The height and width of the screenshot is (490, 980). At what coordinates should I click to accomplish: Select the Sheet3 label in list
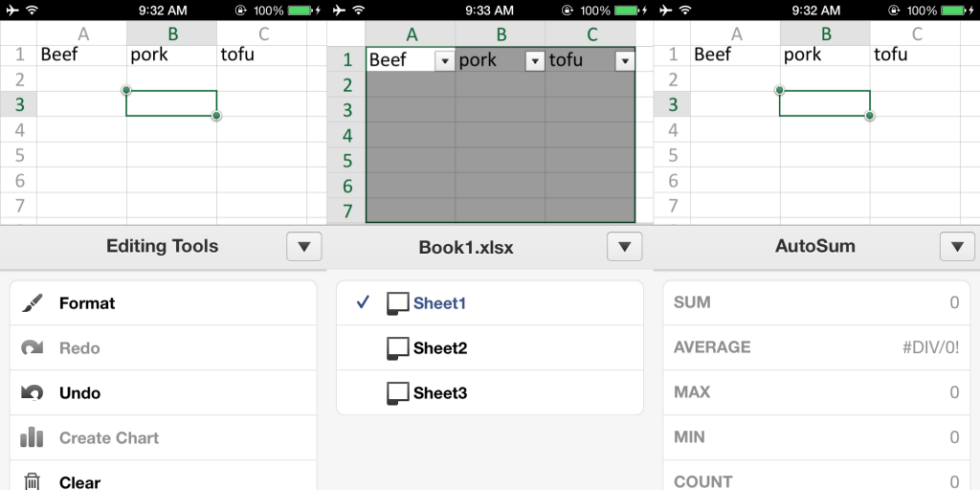tap(440, 393)
